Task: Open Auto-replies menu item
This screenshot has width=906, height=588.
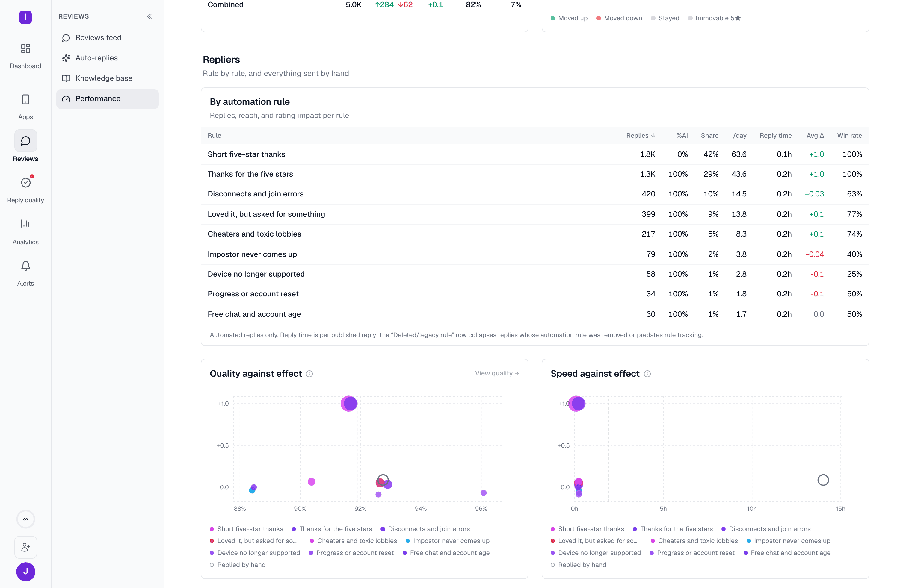Action: [x=107, y=58]
